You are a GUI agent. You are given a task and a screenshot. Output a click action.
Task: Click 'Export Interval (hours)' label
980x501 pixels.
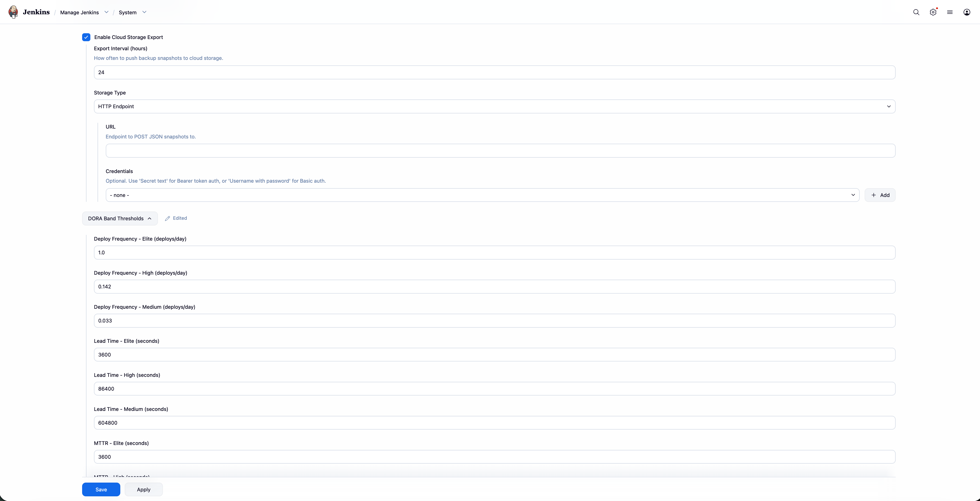121,48
